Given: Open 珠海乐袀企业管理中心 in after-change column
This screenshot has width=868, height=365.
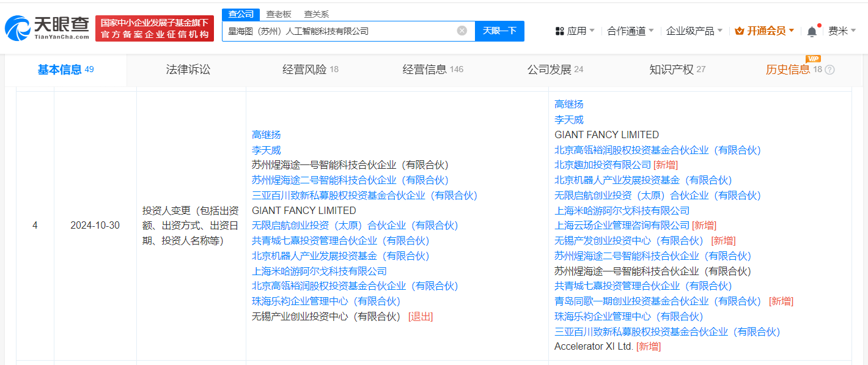Looking at the screenshot, I should click(x=629, y=317).
